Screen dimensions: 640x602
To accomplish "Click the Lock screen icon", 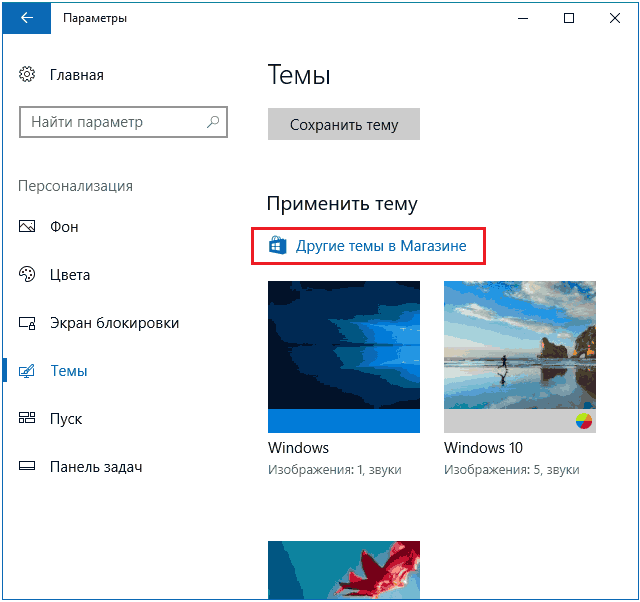I will pyautogui.click(x=27, y=323).
